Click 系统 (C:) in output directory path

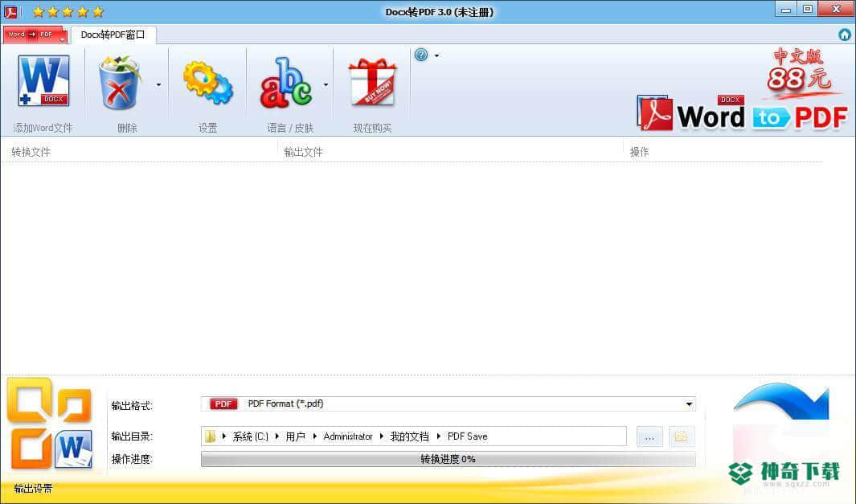(x=251, y=436)
